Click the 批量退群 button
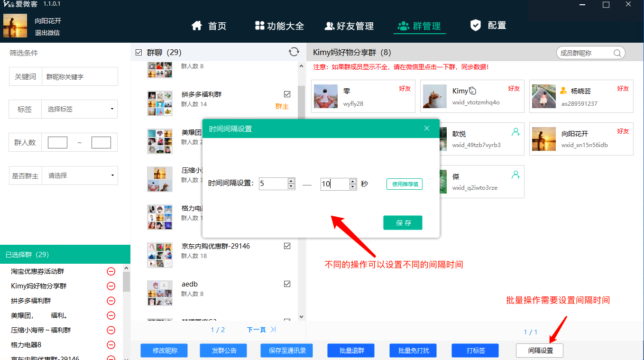644x360 pixels. pyautogui.click(x=351, y=351)
